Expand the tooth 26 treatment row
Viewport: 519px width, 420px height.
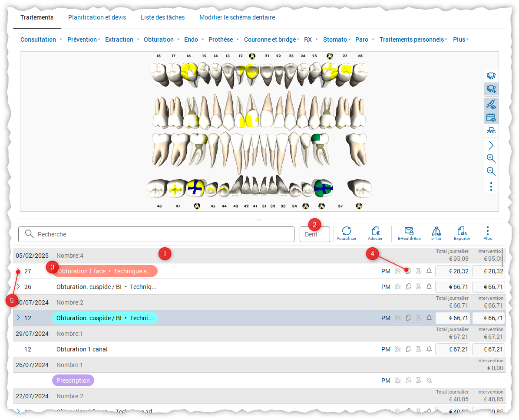tap(18, 287)
